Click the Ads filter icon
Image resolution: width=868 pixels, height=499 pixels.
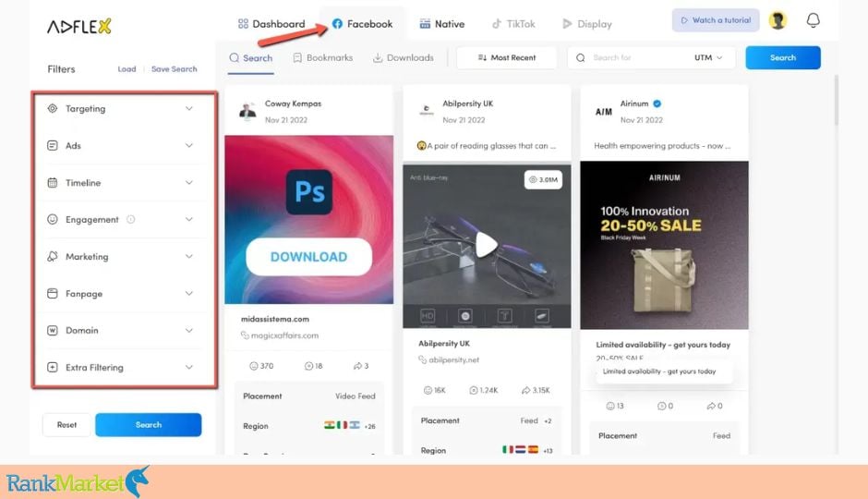52,146
